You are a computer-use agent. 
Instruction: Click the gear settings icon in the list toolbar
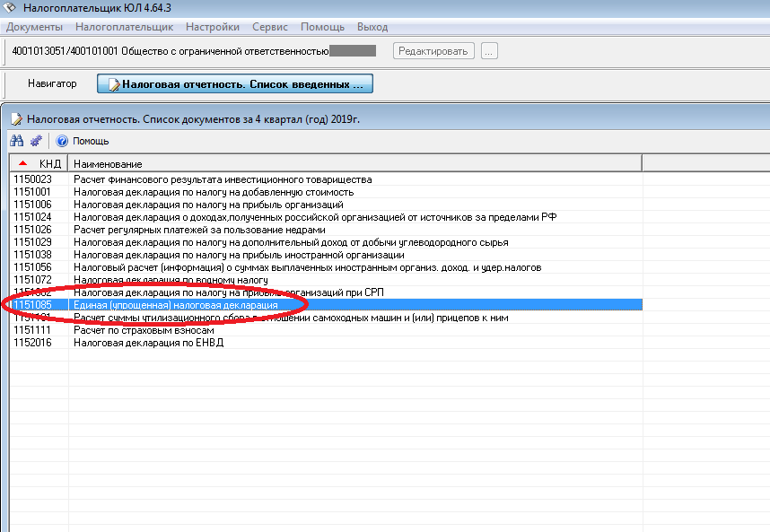click(x=36, y=141)
